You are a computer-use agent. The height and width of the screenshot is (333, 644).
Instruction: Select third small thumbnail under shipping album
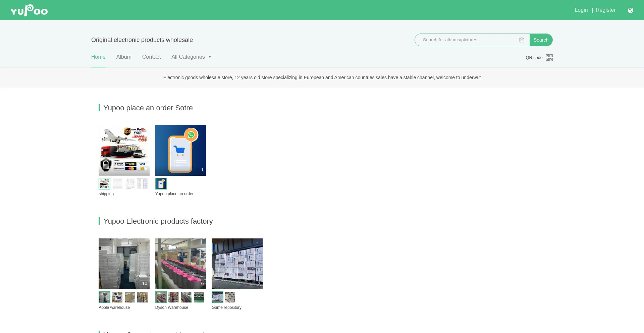tap(130, 183)
